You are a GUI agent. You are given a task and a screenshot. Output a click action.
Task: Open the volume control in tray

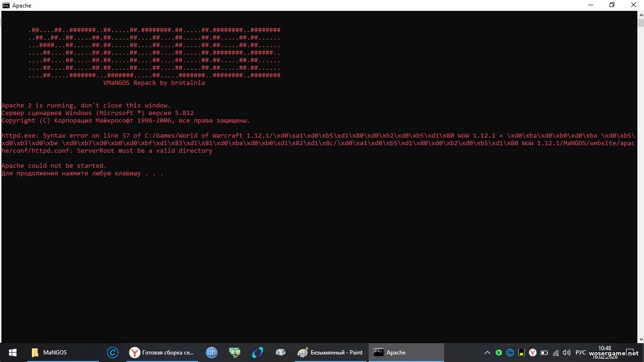pyautogui.click(x=567, y=353)
